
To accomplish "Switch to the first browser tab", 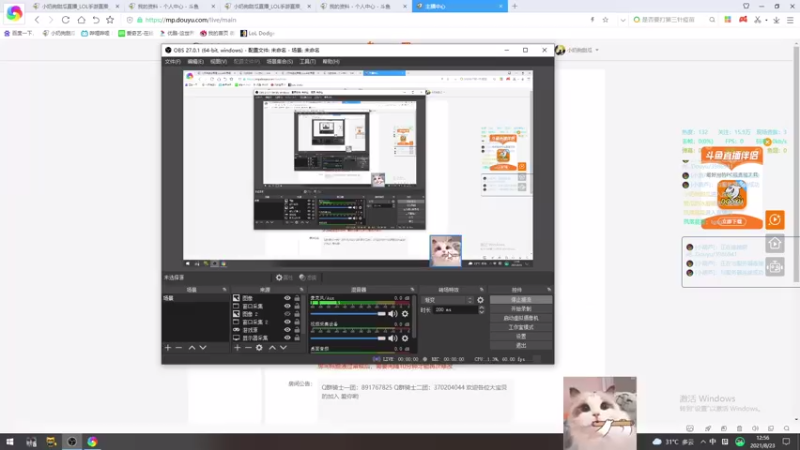I will pyautogui.click(x=74, y=6).
